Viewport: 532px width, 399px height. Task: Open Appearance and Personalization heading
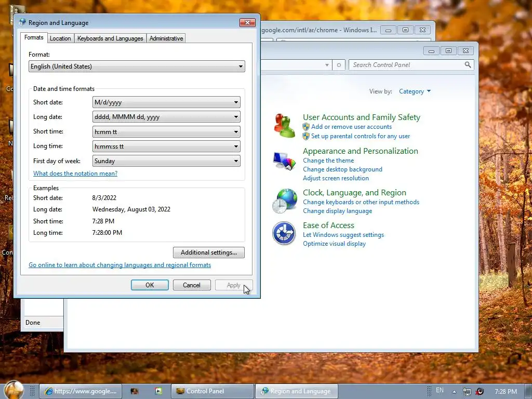[361, 151]
